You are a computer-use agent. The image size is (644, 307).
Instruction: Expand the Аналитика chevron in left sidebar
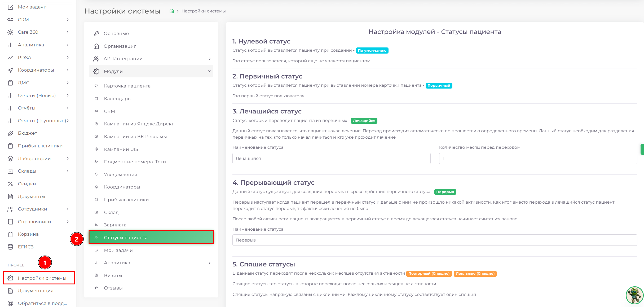coord(68,45)
